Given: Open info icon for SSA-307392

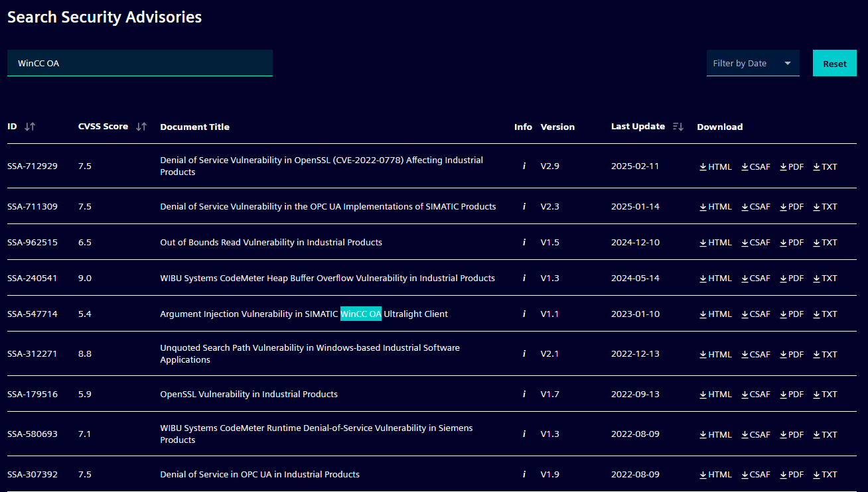Looking at the screenshot, I should [524, 475].
